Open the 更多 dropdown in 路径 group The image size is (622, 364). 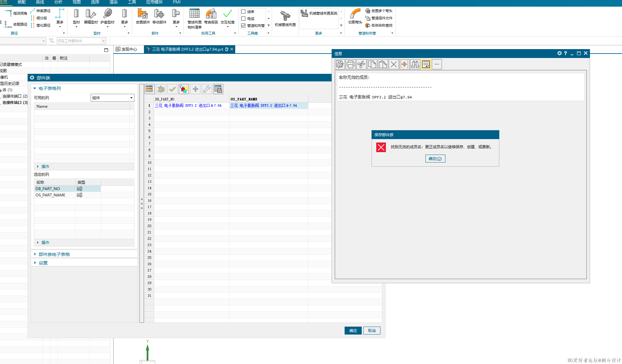(x=60, y=18)
